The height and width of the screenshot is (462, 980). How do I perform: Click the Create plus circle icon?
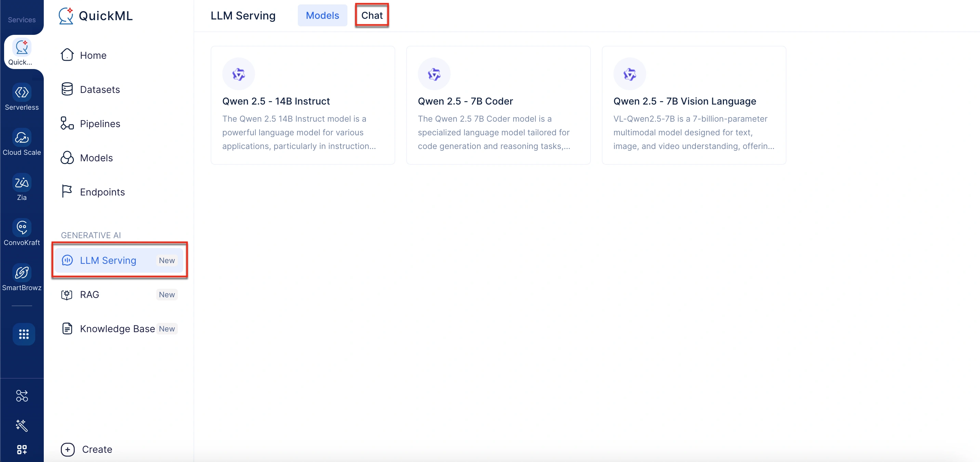point(68,449)
